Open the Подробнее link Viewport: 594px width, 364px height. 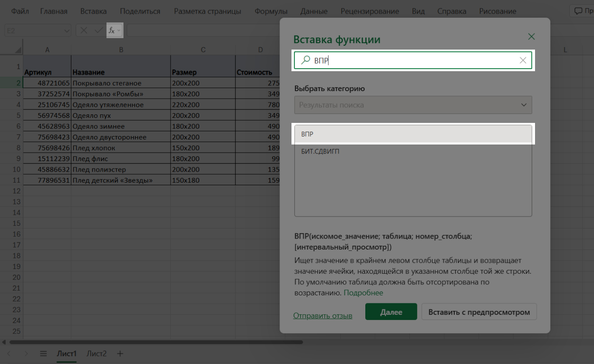click(x=363, y=293)
